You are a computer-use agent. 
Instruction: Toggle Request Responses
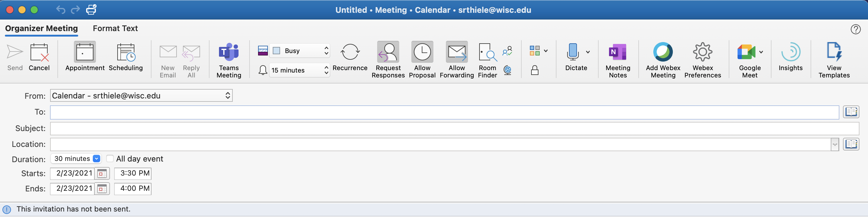[x=388, y=52]
